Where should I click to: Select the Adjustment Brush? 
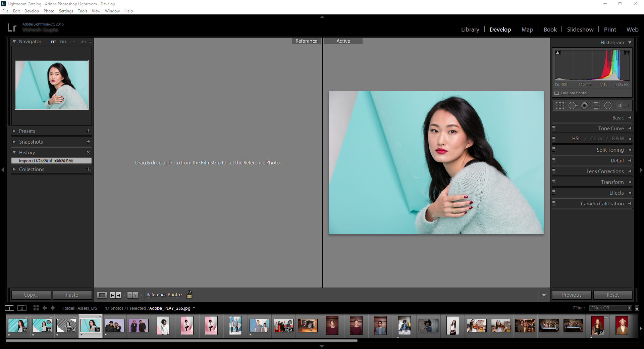point(621,106)
